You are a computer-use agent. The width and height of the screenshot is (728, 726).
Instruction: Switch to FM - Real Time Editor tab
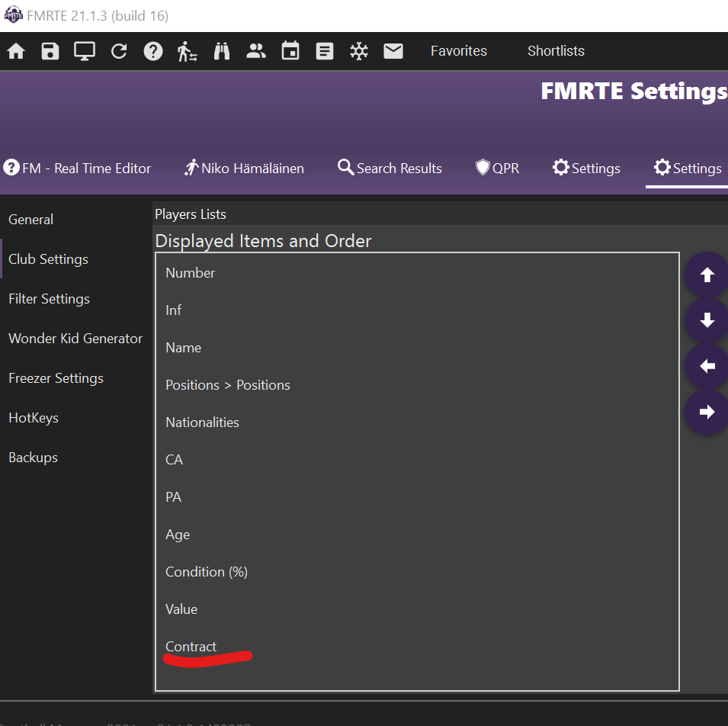click(x=78, y=168)
